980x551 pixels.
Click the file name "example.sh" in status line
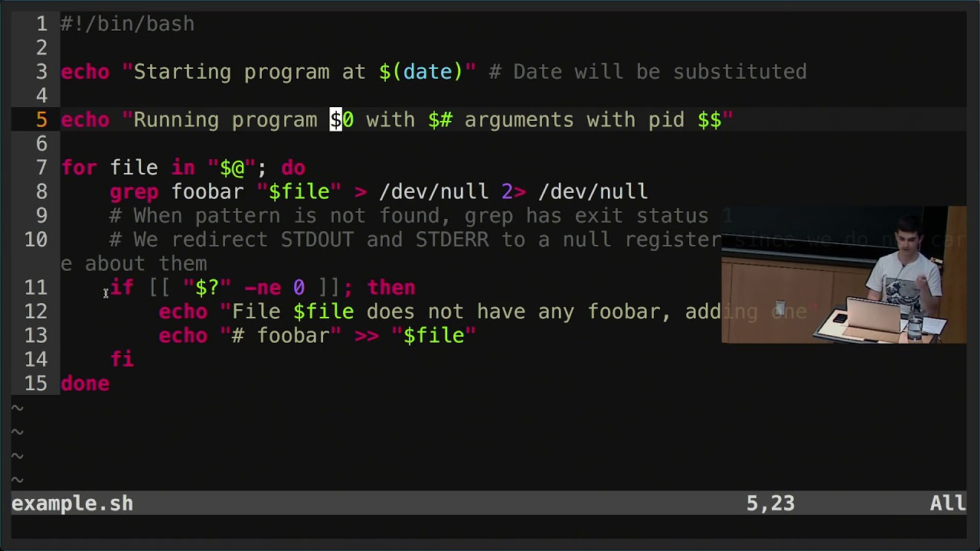pyautogui.click(x=72, y=504)
